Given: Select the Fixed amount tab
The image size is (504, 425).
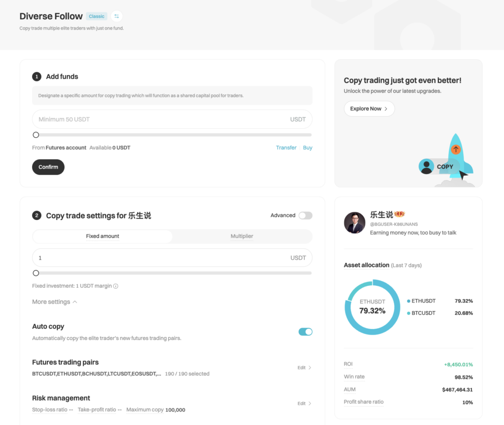Looking at the screenshot, I should 102,236.
